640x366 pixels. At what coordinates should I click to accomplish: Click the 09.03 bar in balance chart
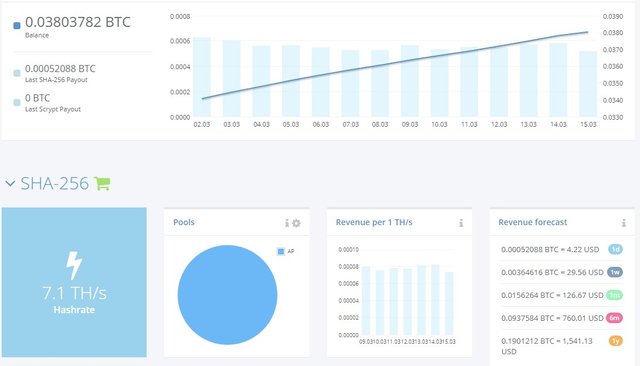(410, 81)
